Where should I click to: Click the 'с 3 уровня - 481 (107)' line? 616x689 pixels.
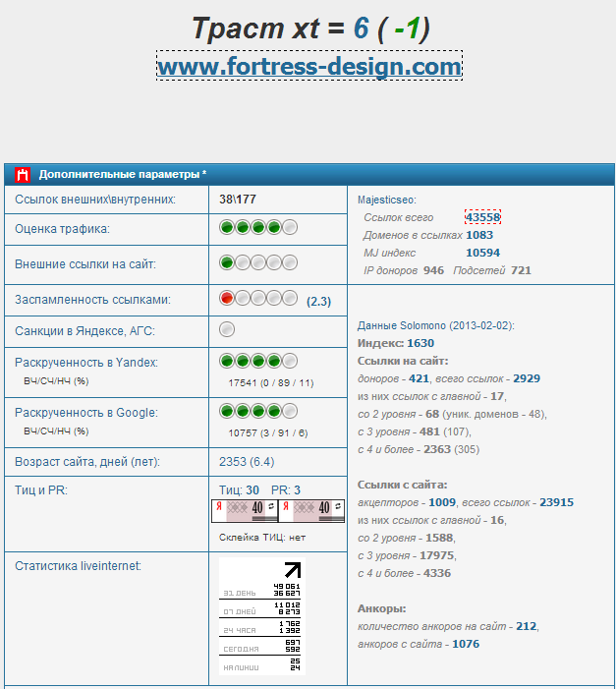[415, 431]
